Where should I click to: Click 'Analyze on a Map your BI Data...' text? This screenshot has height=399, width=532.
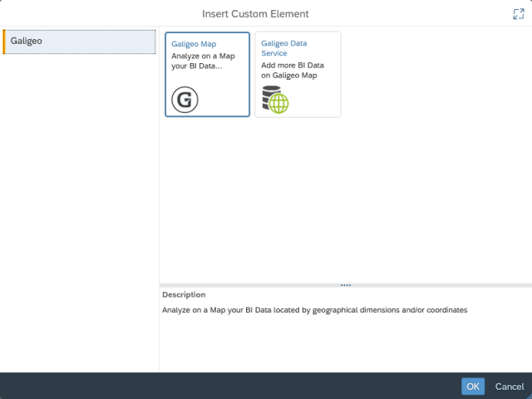(203, 61)
